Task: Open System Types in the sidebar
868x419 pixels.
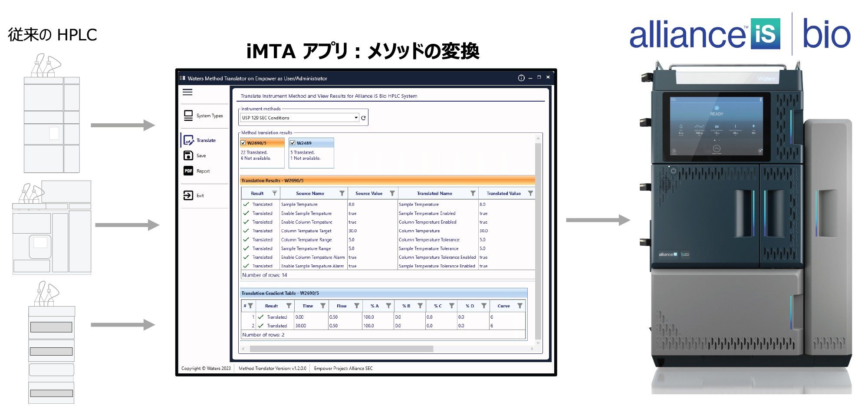Action: 204,115
